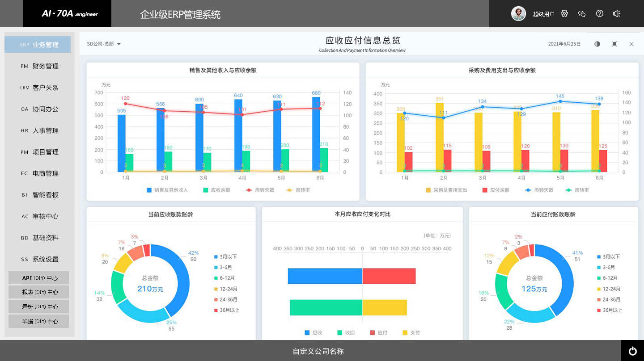Image resolution: width=644 pixels, height=361 pixels.
Task: Open the chat messages icon
Action: (582, 13)
